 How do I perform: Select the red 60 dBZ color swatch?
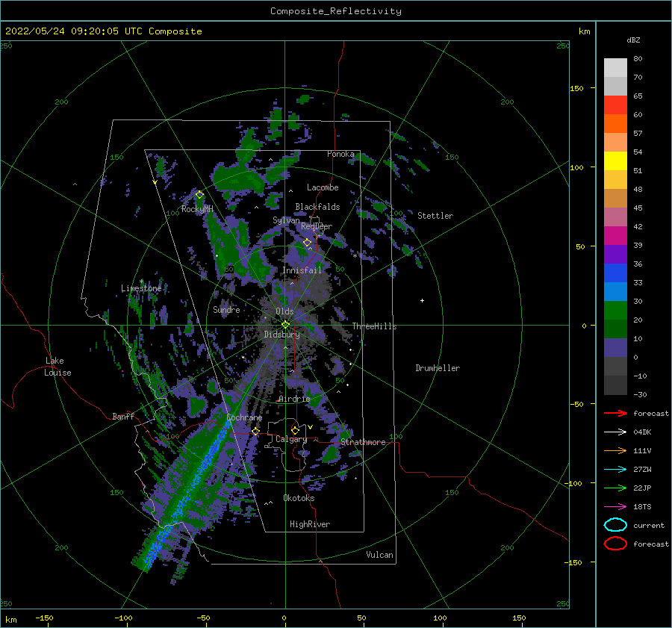click(x=615, y=105)
